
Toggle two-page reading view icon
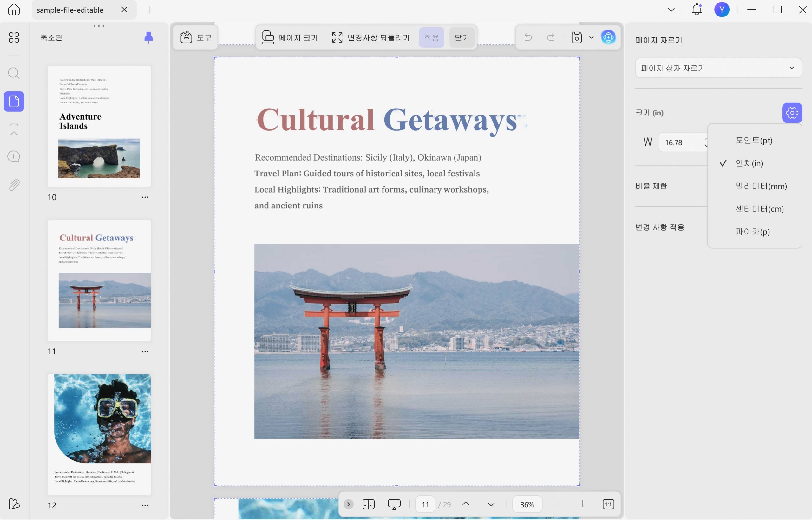368,504
